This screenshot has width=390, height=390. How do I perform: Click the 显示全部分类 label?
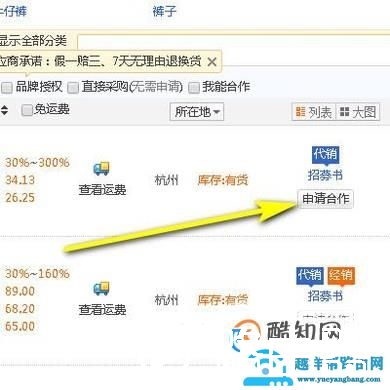(x=33, y=41)
